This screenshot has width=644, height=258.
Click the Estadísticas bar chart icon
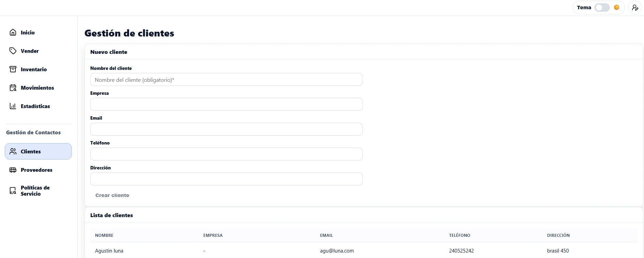13,106
